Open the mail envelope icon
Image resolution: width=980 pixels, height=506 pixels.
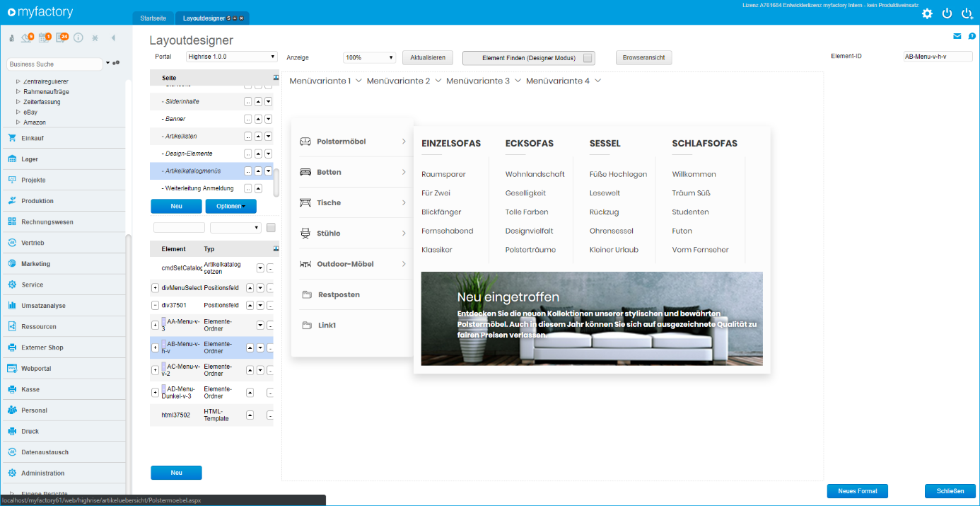(x=957, y=36)
